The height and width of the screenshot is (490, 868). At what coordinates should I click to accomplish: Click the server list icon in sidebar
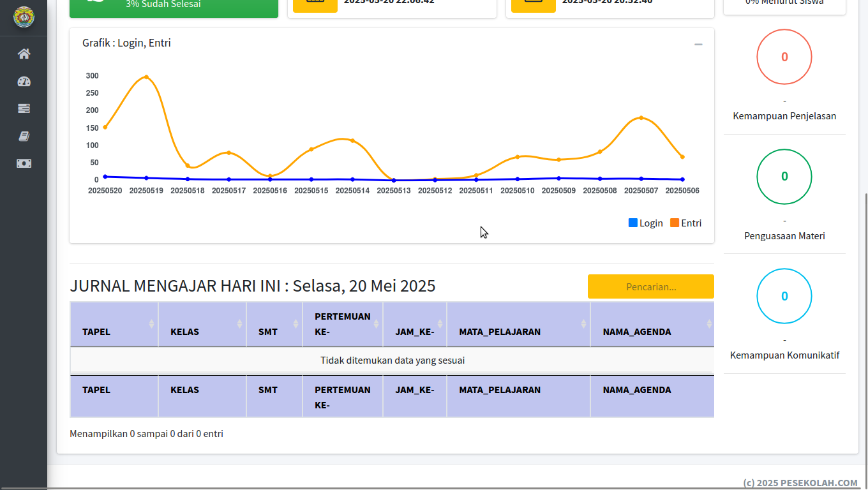click(x=24, y=108)
